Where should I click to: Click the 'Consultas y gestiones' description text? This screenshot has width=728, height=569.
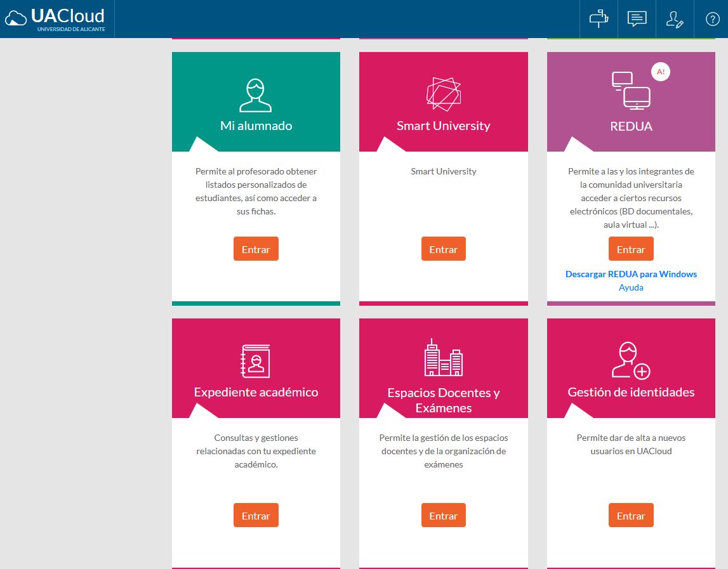tap(256, 450)
